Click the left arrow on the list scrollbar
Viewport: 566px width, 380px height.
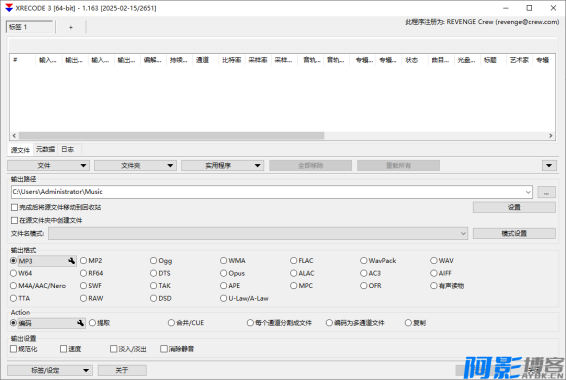14,136
